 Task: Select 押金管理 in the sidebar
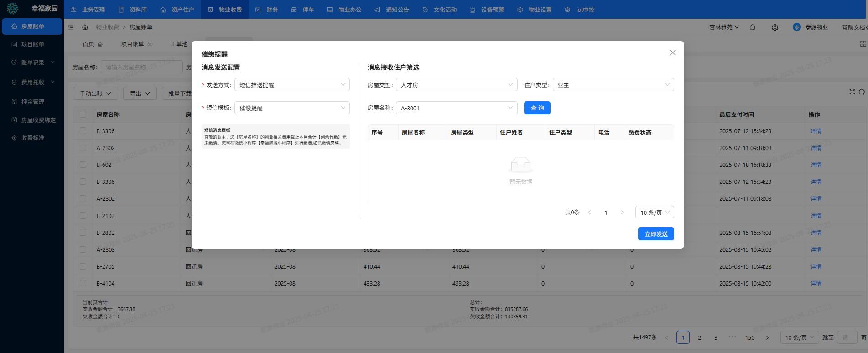pos(32,102)
